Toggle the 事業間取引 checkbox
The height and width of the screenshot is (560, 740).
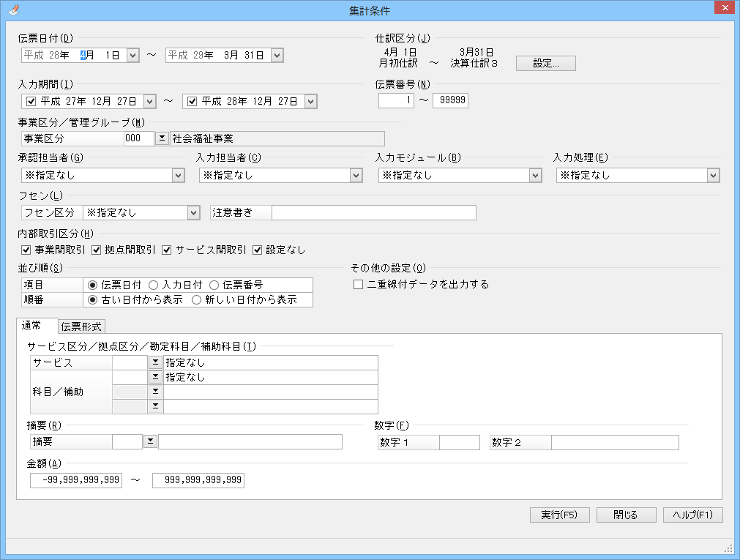click(x=27, y=250)
